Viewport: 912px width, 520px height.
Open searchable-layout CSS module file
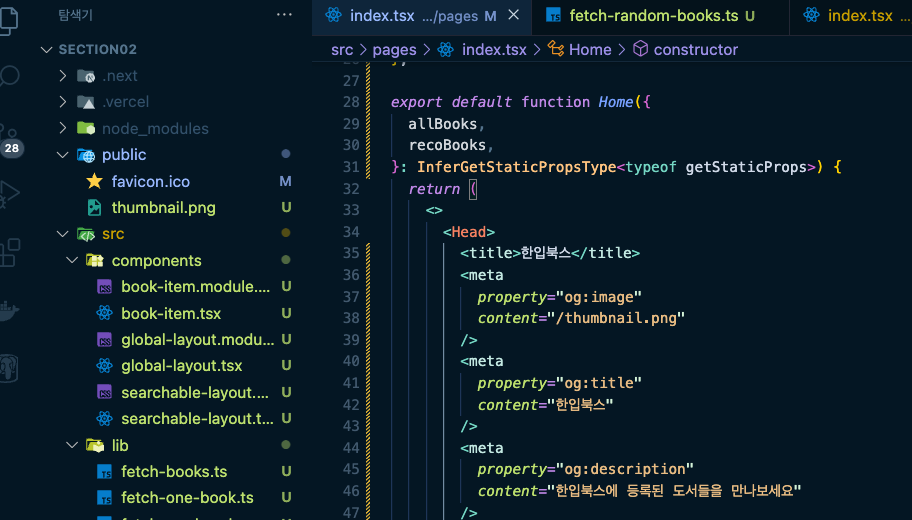pyautogui.click(x=195, y=393)
